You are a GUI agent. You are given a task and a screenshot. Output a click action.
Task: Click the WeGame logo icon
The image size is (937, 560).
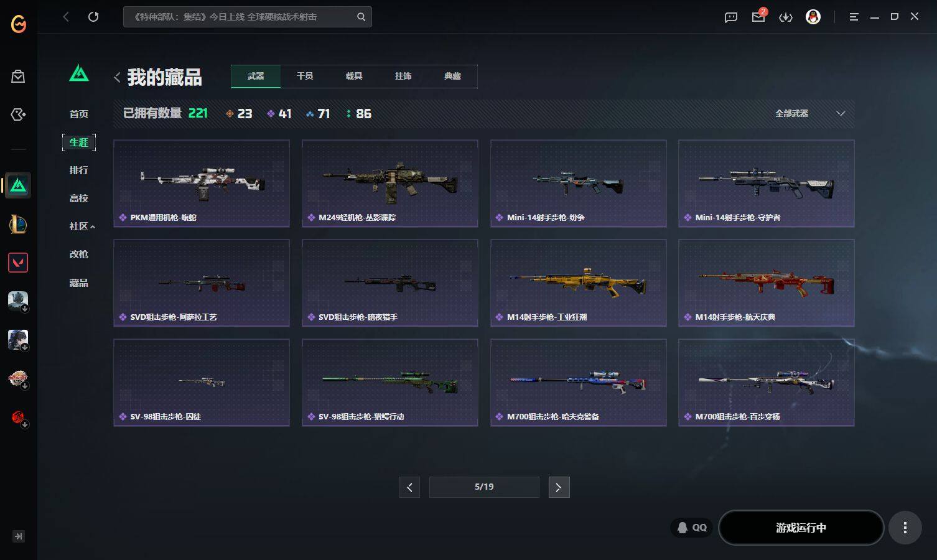19,24
